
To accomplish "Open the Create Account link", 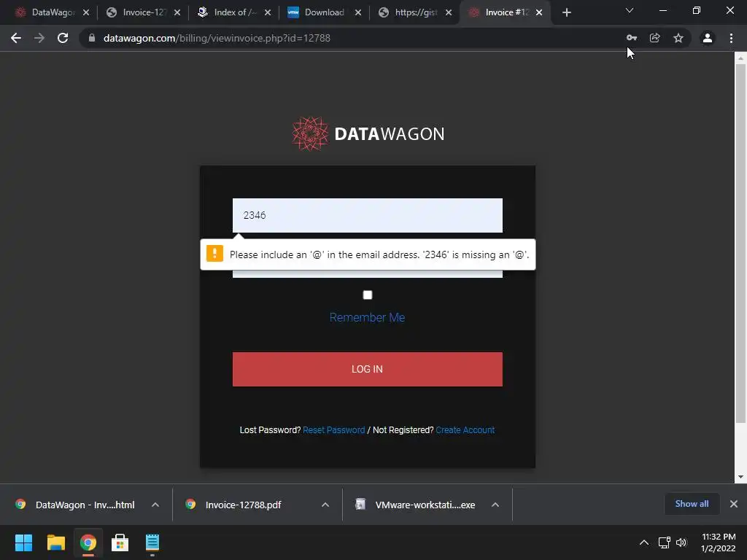I will coord(465,430).
